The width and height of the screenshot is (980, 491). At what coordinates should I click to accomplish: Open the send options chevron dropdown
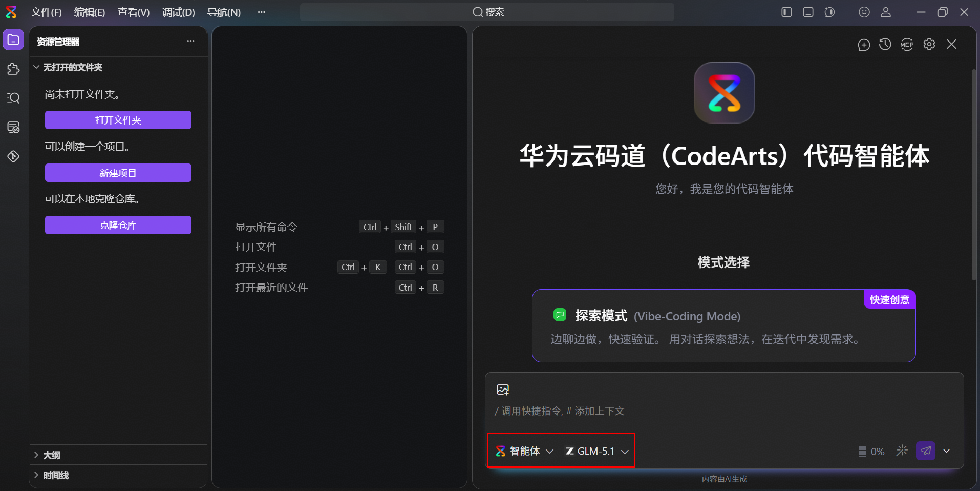(x=947, y=451)
